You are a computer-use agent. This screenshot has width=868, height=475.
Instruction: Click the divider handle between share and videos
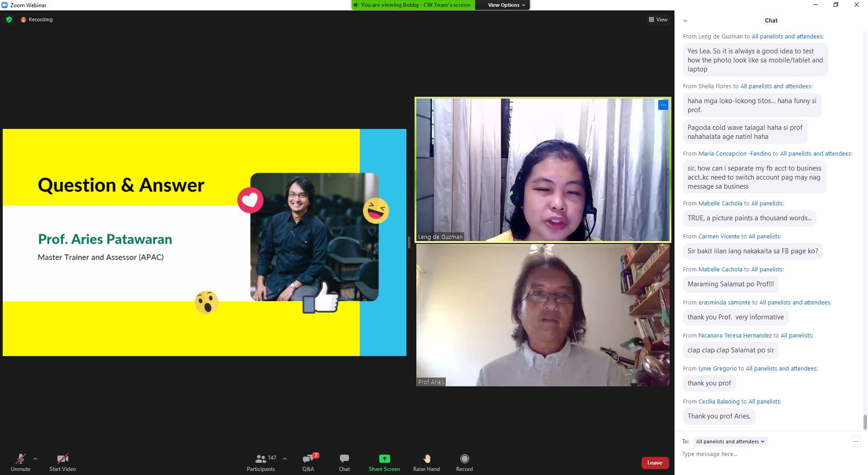(409, 242)
